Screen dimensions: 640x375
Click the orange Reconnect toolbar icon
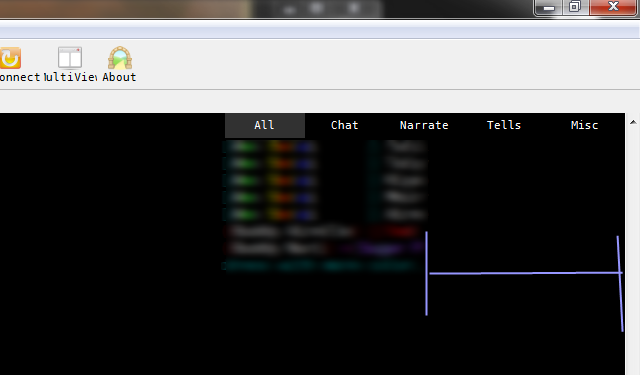(10, 58)
